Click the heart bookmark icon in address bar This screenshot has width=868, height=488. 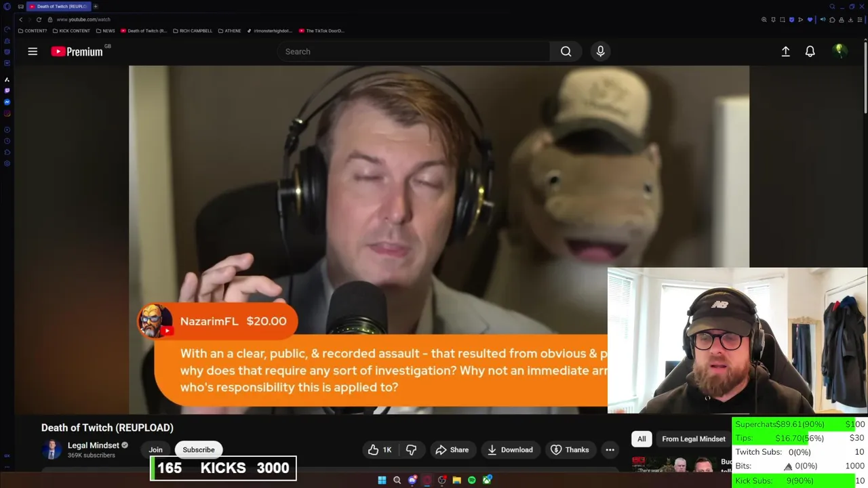810,20
